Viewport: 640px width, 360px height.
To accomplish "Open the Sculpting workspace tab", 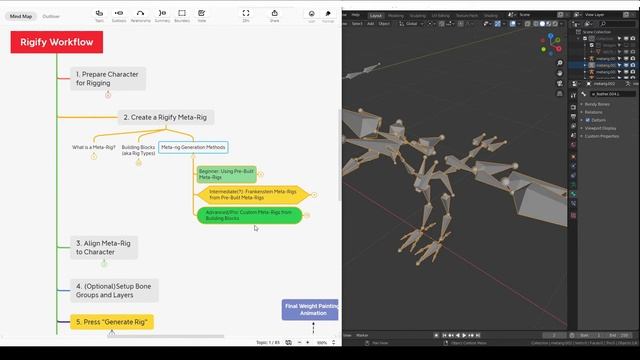I will (418, 16).
